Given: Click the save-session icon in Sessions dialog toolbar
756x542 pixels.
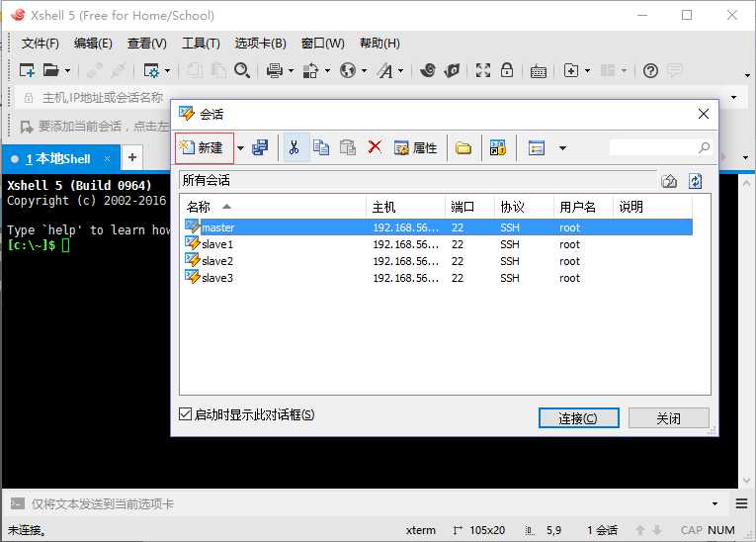Looking at the screenshot, I should pyautogui.click(x=260, y=147).
